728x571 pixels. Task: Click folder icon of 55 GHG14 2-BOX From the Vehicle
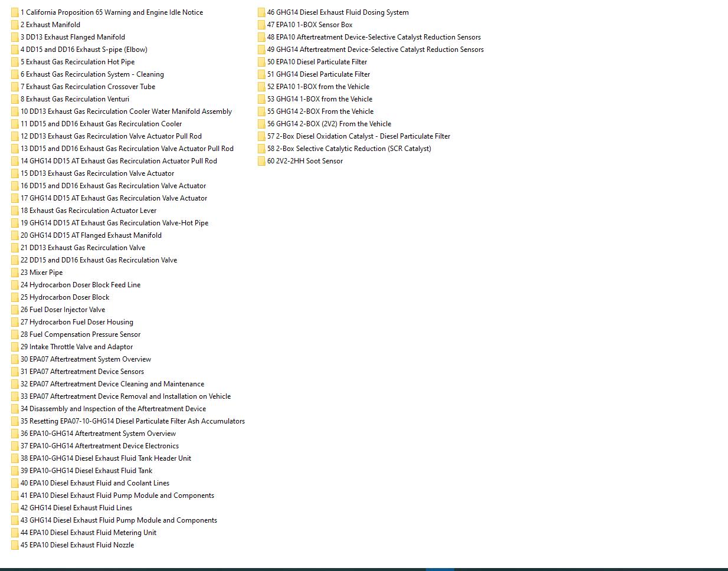tap(261, 111)
